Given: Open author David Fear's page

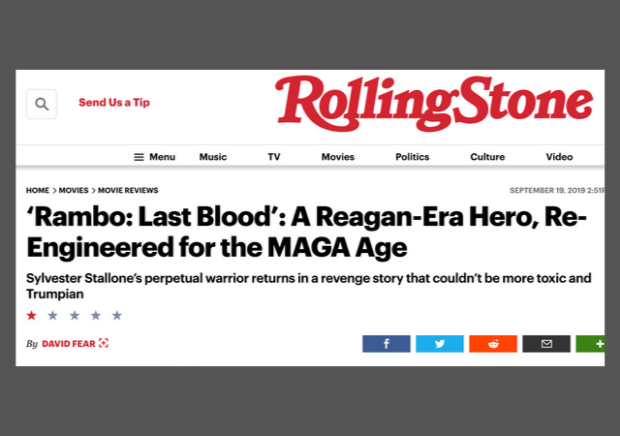Looking at the screenshot, I should (69, 344).
